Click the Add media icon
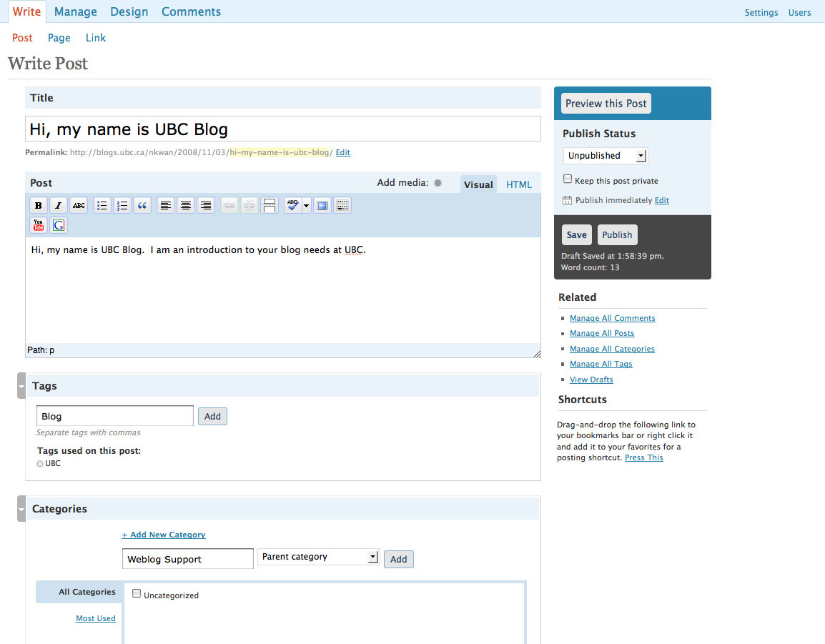825x644 pixels. click(438, 182)
